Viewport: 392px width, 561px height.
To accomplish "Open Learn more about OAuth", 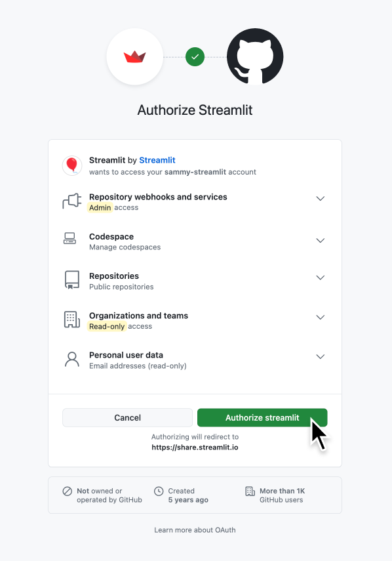I will tap(195, 530).
